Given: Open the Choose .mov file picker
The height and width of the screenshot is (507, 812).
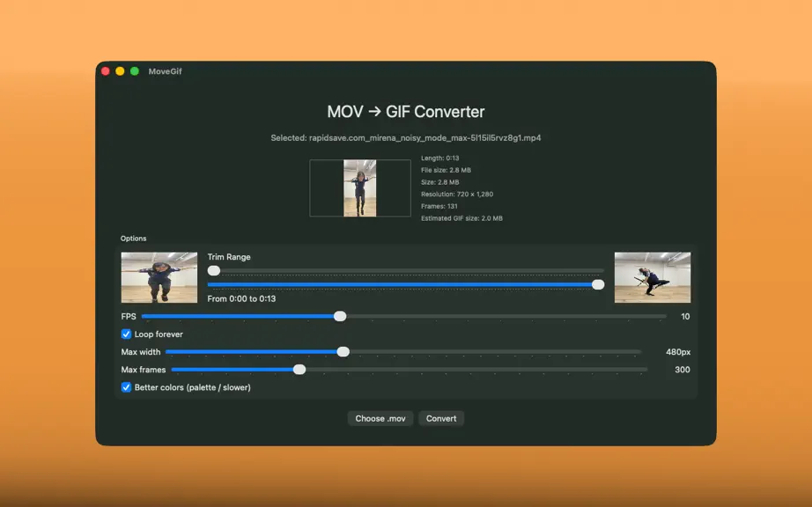Looking at the screenshot, I should click(380, 418).
